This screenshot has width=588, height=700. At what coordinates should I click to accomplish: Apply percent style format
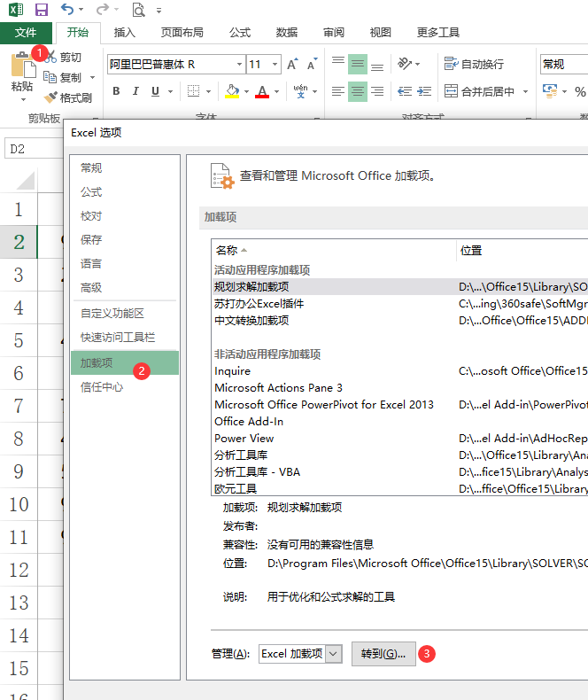tap(580, 91)
